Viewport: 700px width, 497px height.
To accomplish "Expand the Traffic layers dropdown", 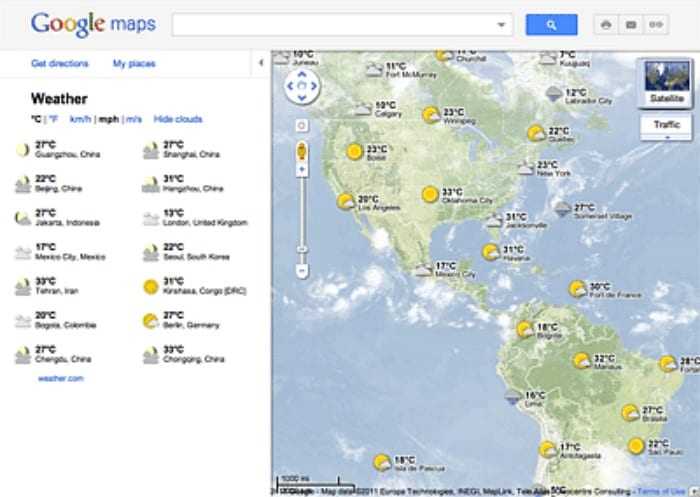I will click(666, 138).
